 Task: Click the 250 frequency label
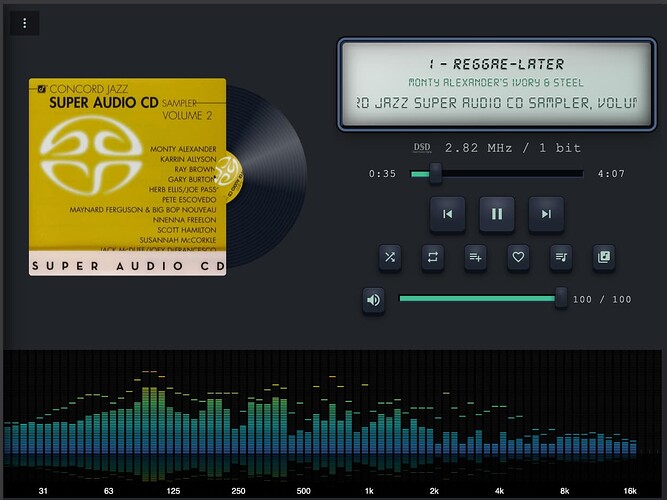point(238,491)
